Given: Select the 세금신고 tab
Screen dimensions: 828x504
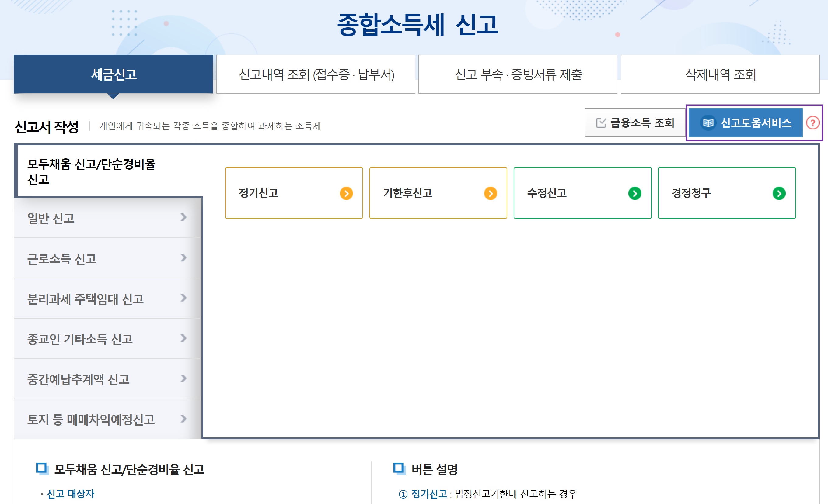Looking at the screenshot, I should tap(114, 74).
